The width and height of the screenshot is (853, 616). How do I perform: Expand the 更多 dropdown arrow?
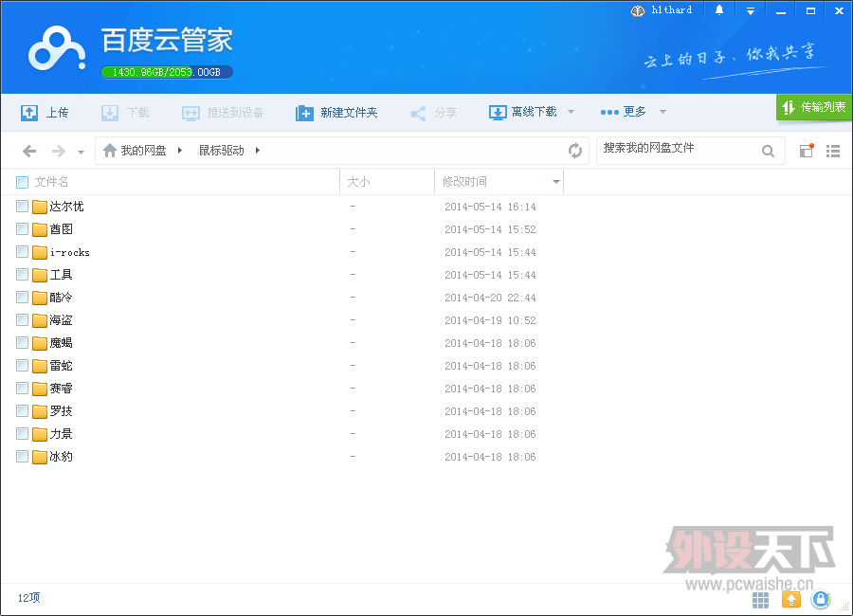[x=662, y=112]
